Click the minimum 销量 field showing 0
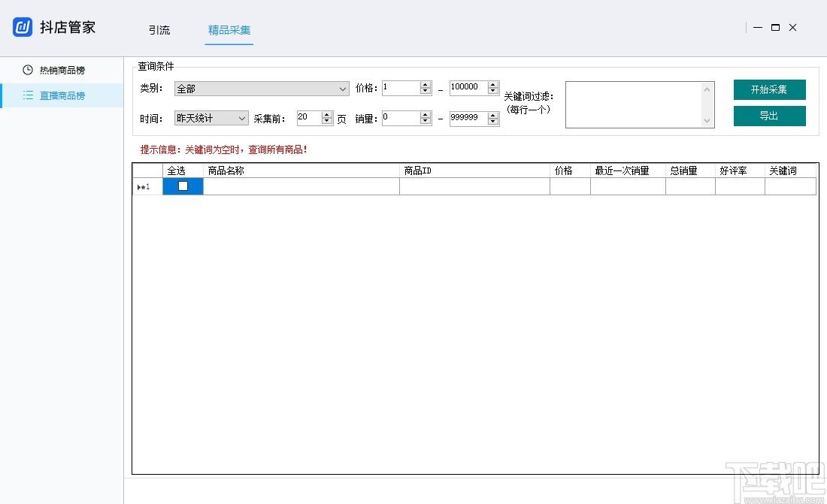 coord(401,118)
